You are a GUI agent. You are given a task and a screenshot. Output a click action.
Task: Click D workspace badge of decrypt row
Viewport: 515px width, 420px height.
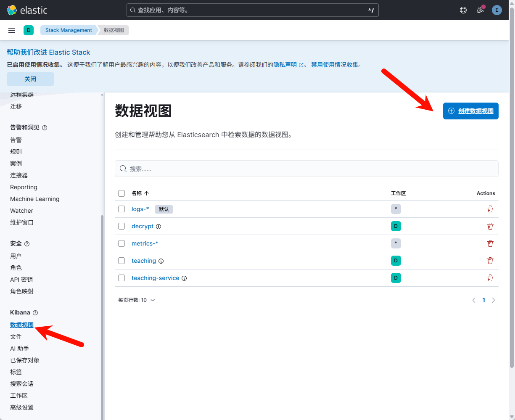pos(396,226)
